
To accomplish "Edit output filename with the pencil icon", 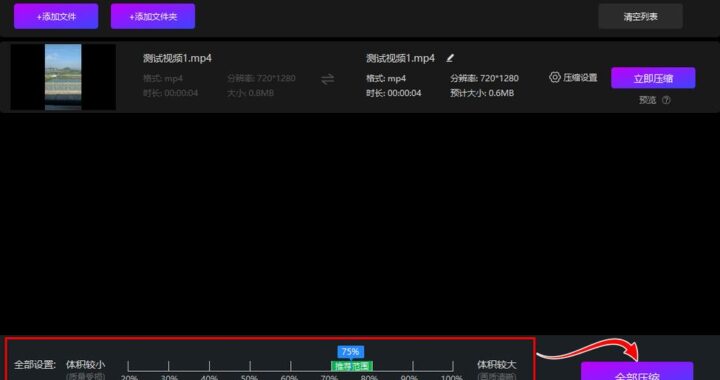I will [450, 58].
